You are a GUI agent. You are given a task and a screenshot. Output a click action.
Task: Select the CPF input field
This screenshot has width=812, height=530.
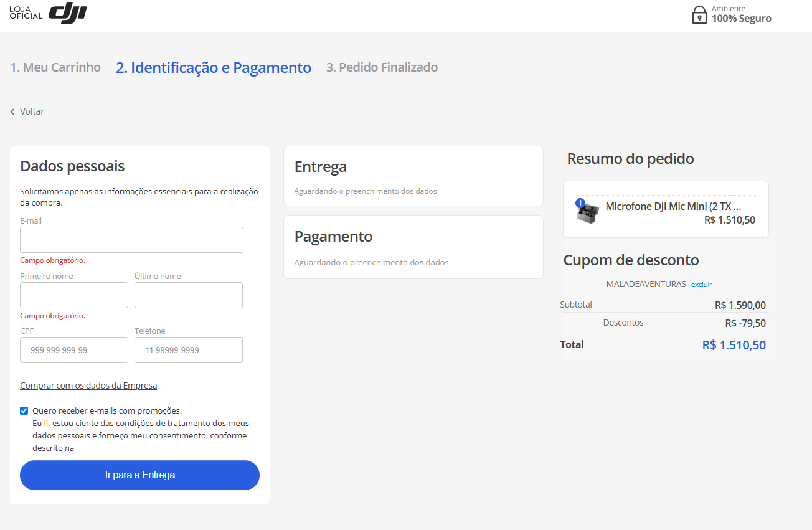coord(74,350)
